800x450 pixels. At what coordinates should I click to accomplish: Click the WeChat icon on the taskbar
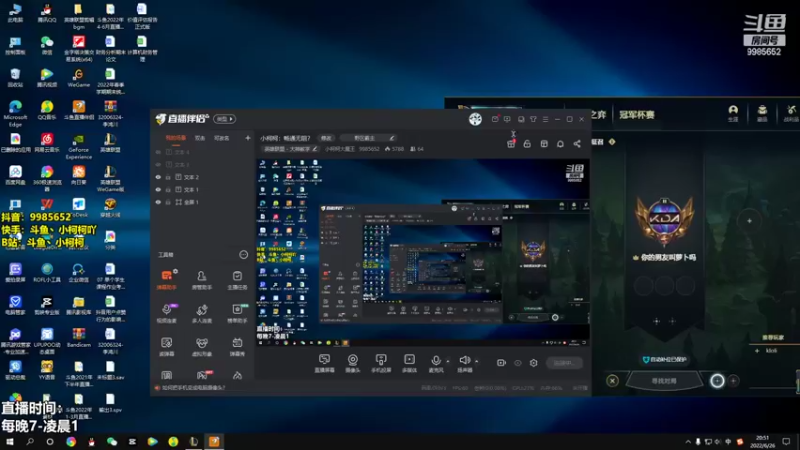point(112,441)
